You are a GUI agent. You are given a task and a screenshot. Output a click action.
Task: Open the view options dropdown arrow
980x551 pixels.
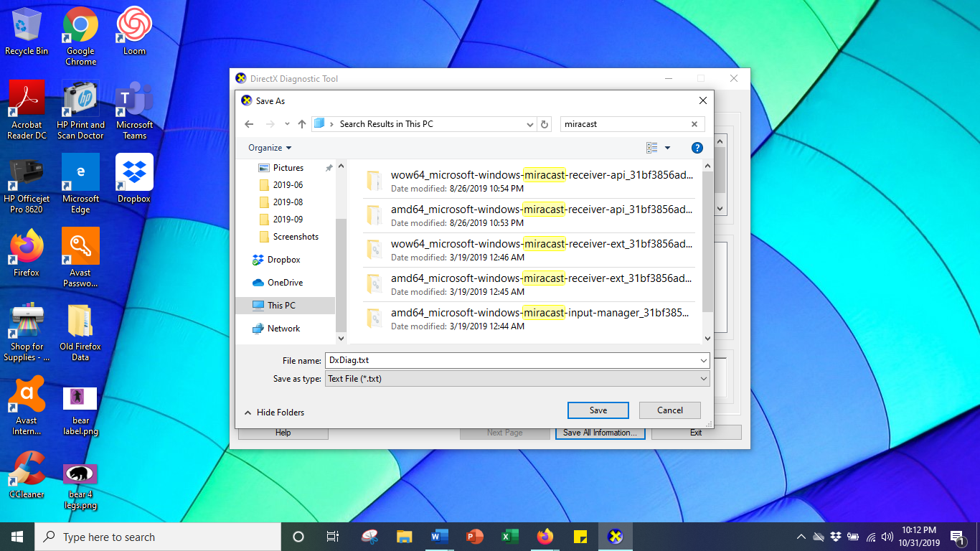[667, 148]
